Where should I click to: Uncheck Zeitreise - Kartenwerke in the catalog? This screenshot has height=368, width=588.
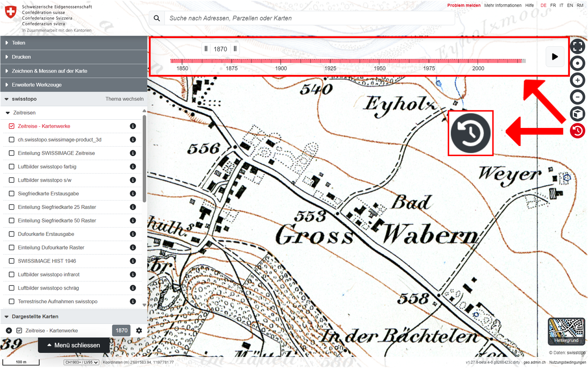12,126
